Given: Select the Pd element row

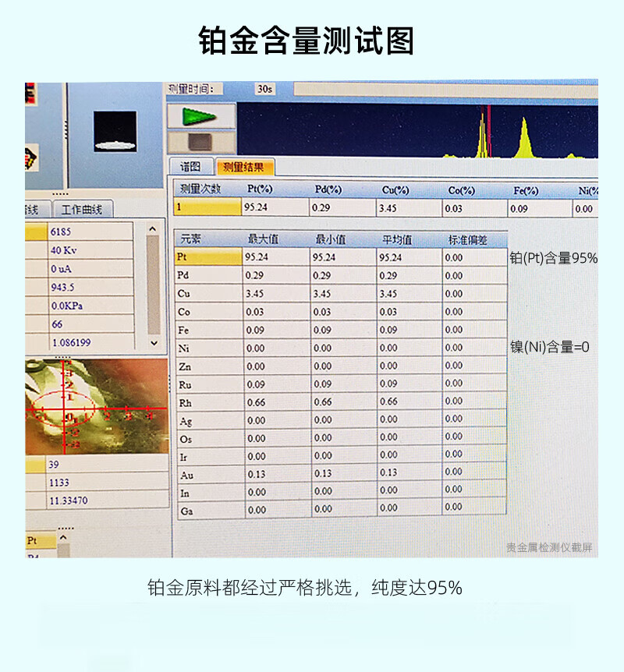Looking at the screenshot, I should point(341,275).
